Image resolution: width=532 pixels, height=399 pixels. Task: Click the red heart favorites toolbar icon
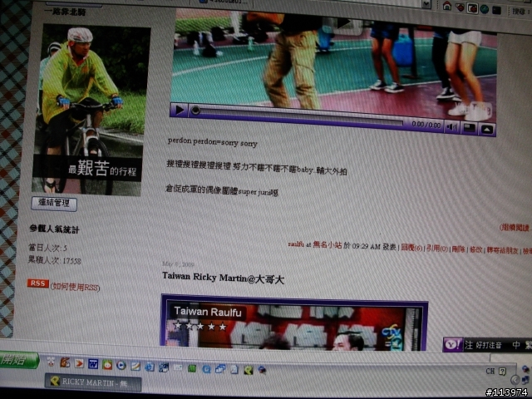pyautogui.click(x=460, y=7)
